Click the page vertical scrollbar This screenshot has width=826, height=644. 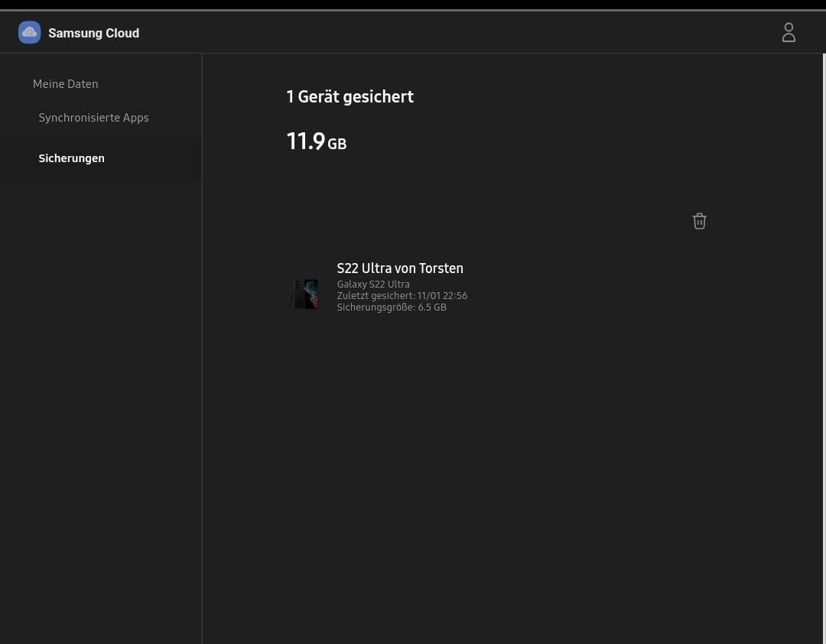click(x=824, y=348)
